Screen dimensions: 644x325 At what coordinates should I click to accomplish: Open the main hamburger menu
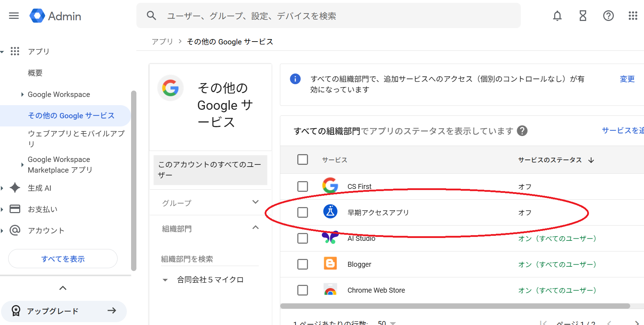tap(14, 16)
